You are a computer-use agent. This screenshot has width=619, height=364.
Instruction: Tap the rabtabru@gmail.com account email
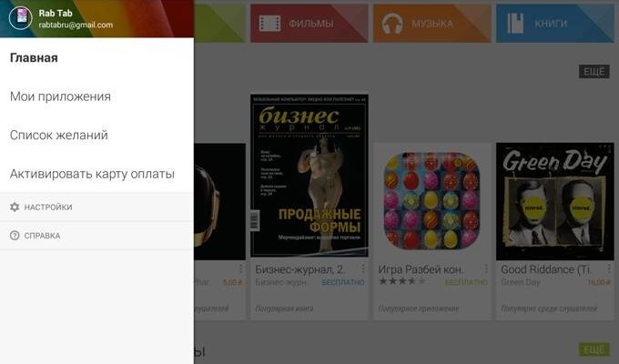(x=76, y=25)
